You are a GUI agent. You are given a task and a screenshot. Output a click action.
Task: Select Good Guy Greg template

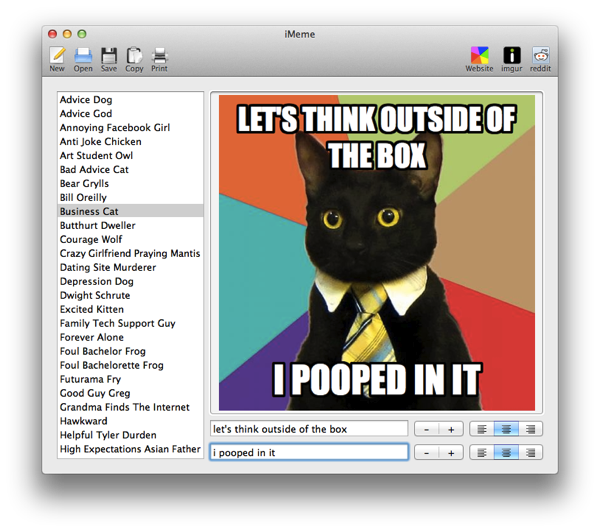[x=95, y=394]
